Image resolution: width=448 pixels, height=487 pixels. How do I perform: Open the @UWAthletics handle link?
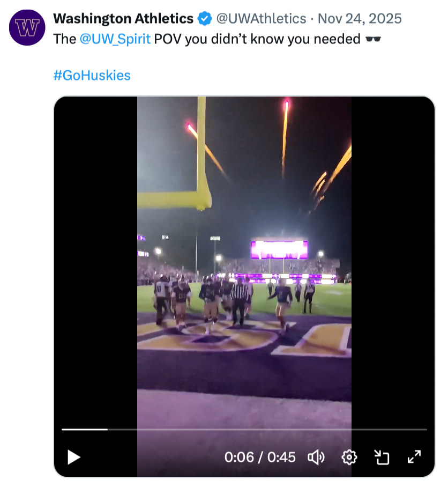pyautogui.click(x=260, y=19)
